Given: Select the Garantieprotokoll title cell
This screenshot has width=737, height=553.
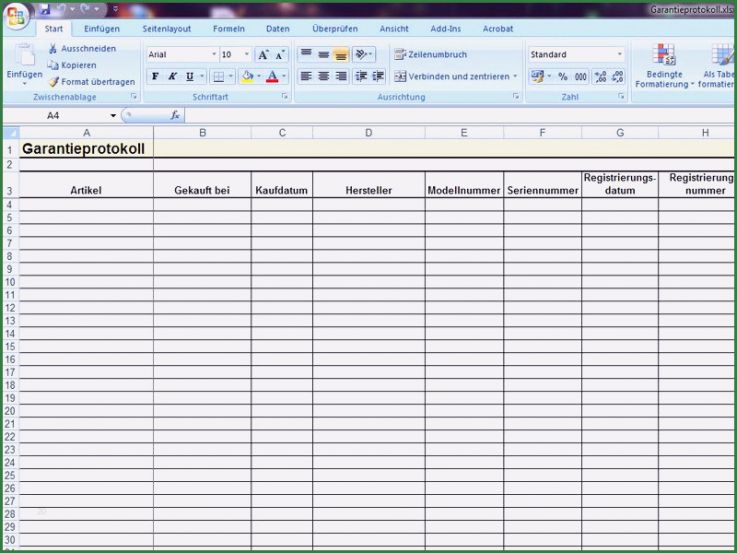Looking at the screenshot, I should coord(85,149).
